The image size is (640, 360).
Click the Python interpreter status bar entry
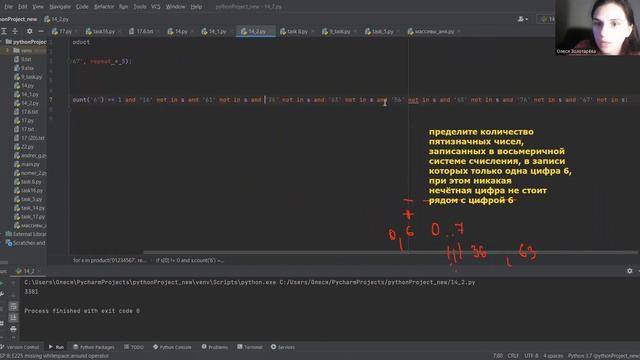click(x=604, y=356)
